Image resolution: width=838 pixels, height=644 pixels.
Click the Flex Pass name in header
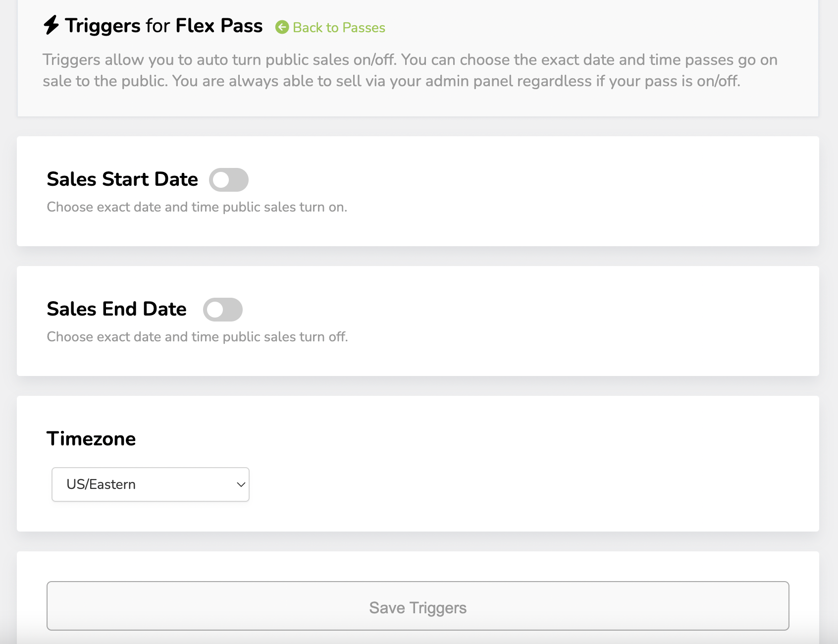tap(219, 26)
